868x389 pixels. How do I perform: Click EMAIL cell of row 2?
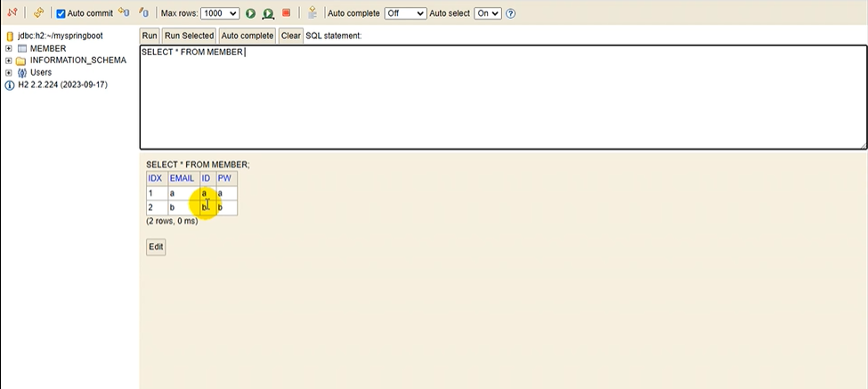[x=183, y=208]
